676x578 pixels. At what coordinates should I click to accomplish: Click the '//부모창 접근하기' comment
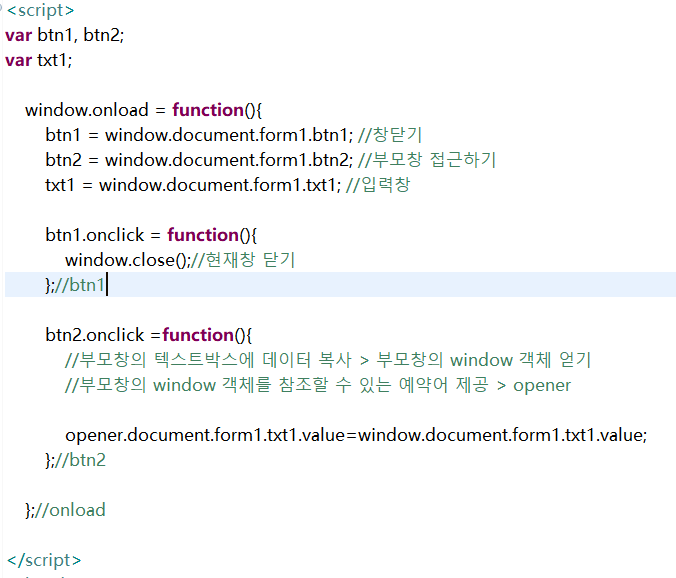click(x=427, y=160)
